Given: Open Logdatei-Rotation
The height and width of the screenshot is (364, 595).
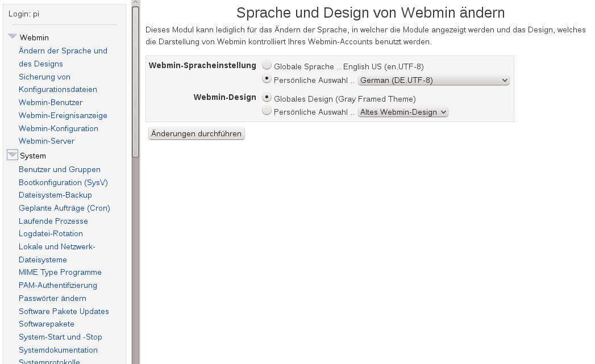Looking at the screenshot, I should 51,233.
